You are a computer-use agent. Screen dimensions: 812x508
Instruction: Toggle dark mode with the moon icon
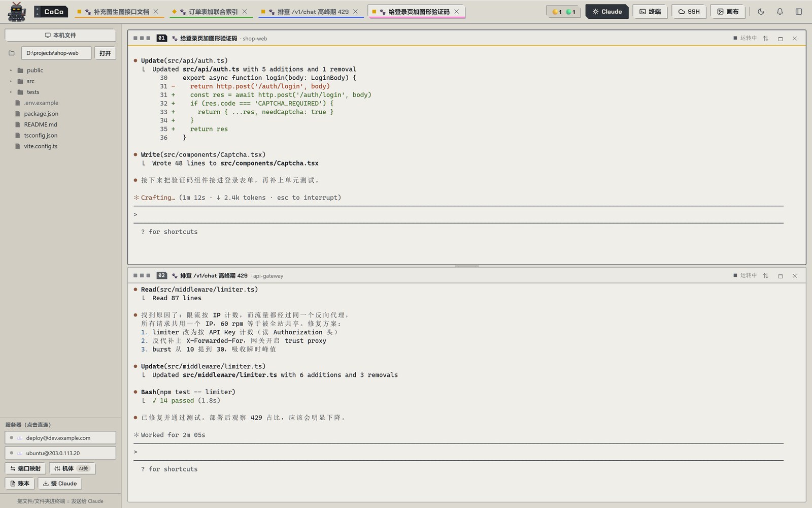[x=761, y=12]
